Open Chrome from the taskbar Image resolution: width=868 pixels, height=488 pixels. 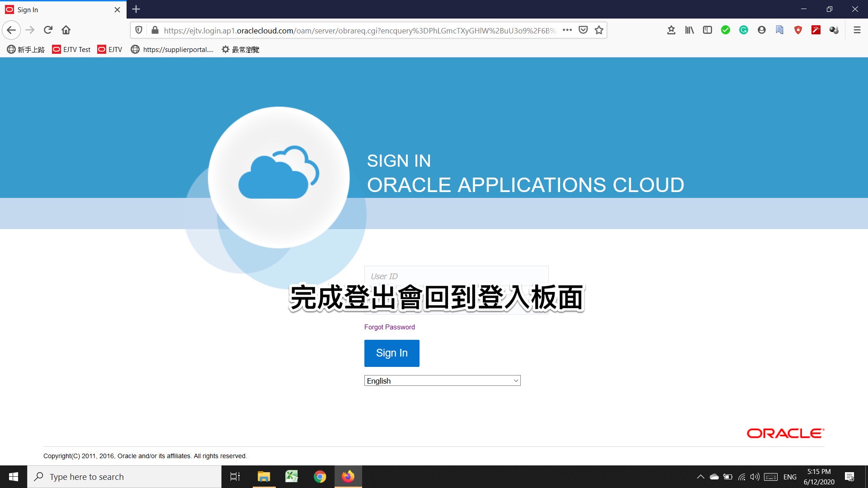320,477
